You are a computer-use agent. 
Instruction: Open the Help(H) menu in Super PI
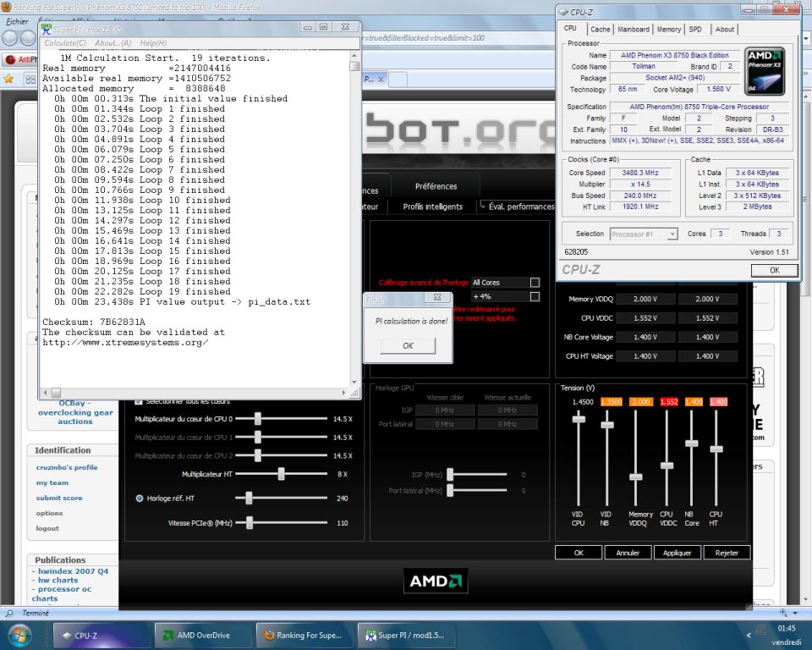(153, 43)
